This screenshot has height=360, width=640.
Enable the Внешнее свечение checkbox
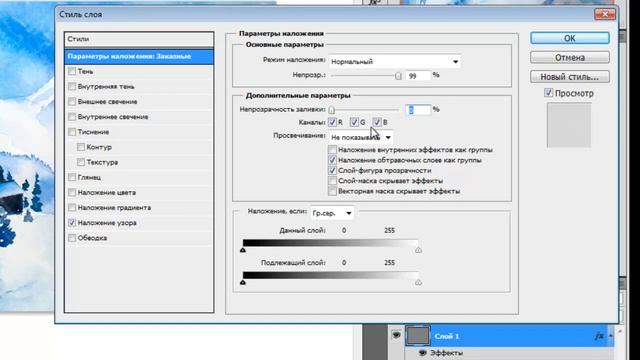pyautogui.click(x=72, y=102)
